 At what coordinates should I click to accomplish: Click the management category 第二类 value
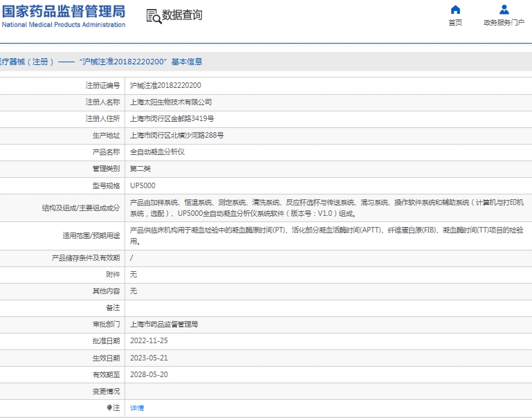tap(140, 168)
